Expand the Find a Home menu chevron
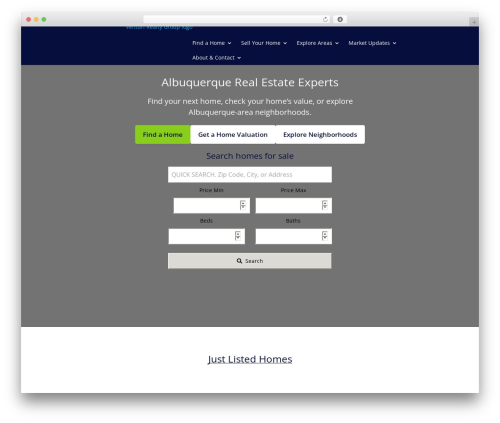Image resolution: width=500 pixels, height=423 pixels. coord(229,43)
